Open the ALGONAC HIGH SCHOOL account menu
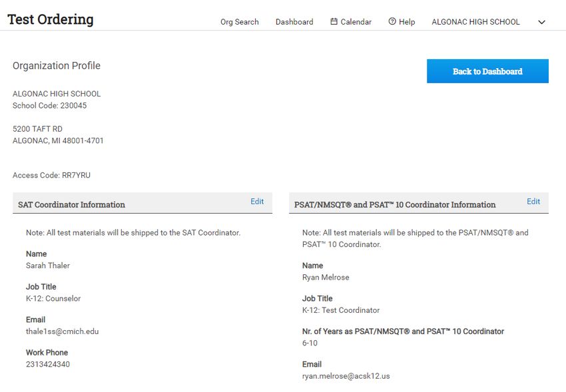Screen dimensions: 566x392 (x=475, y=22)
